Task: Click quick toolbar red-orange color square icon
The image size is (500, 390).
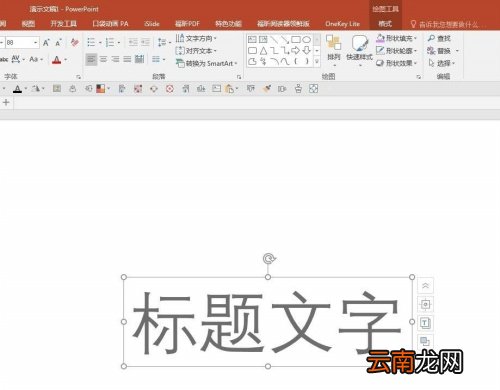Action: pos(101,89)
